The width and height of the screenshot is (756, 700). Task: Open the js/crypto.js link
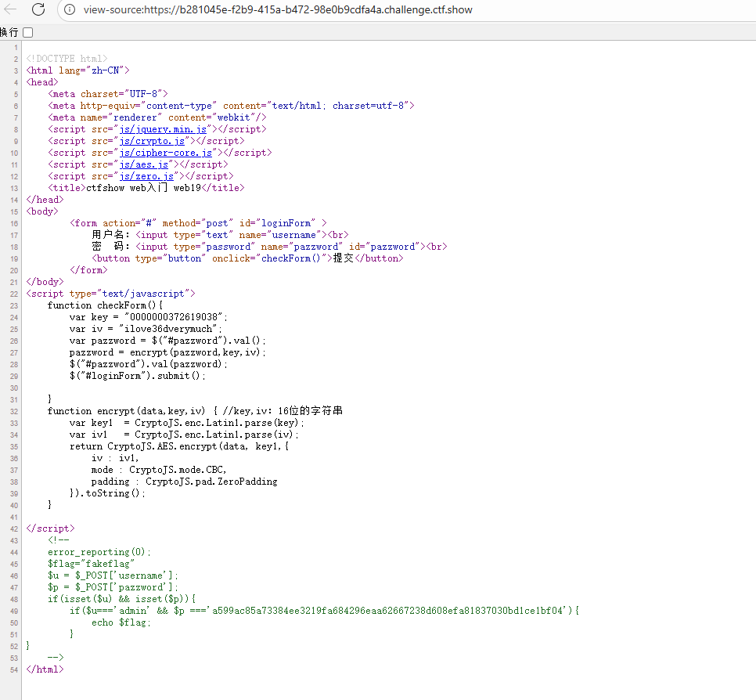coord(152,141)
